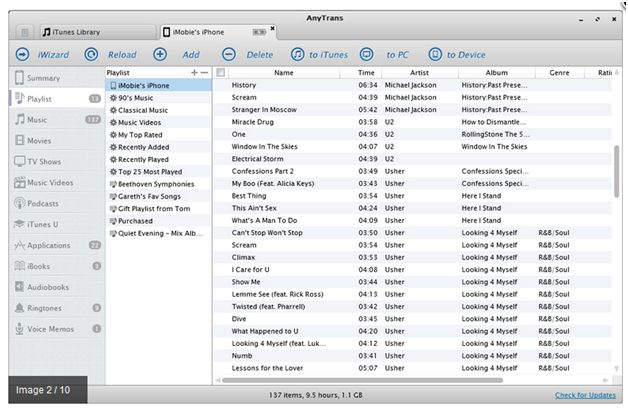Click the horizontal scrollbar under song list
The image size is (628, 412).
tap(362, 380)
